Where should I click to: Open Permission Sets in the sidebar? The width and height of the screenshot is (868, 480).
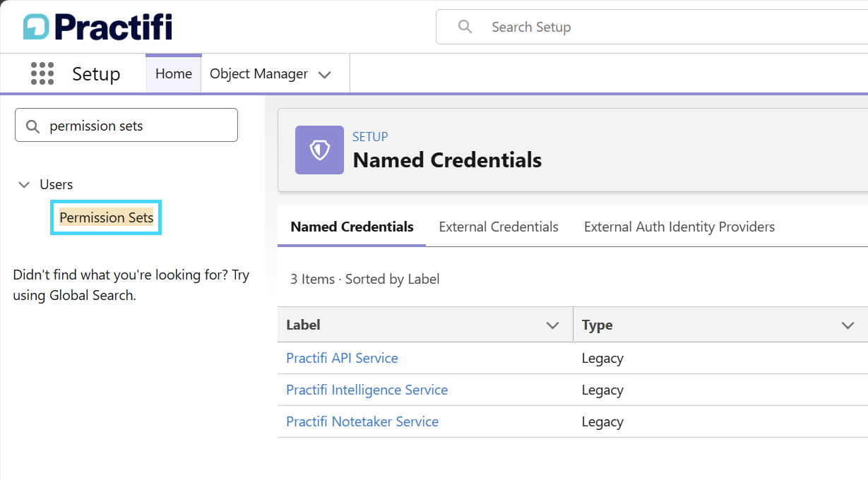(x=107, y=217)
